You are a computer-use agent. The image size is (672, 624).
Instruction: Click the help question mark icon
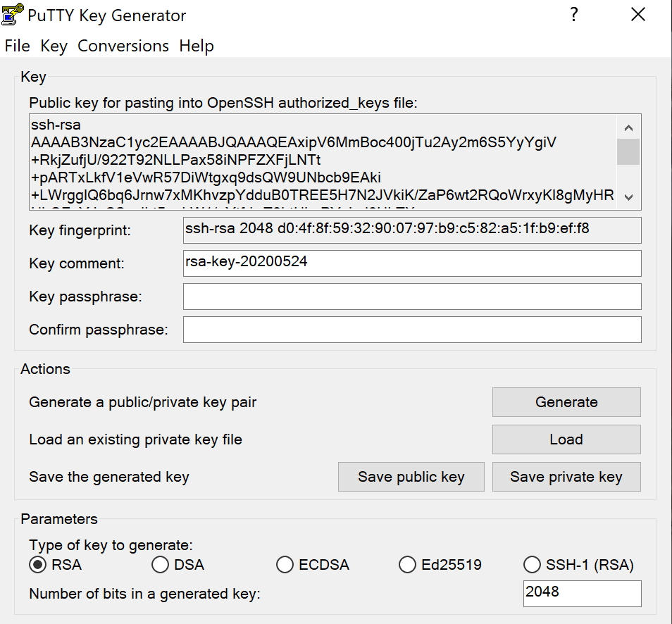click(574, 14)
